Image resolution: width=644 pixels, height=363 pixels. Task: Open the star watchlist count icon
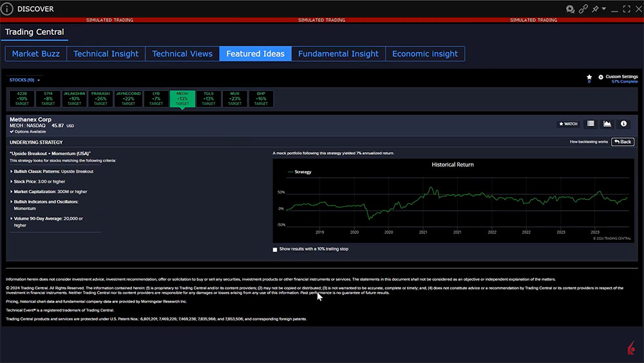[x=589, y=77]
